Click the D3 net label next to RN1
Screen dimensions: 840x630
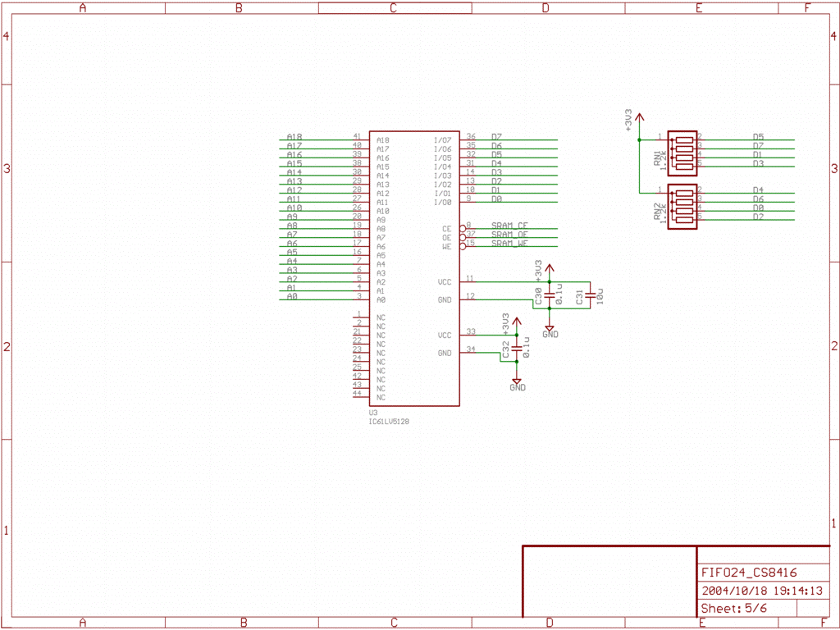(x=758, y=163)
